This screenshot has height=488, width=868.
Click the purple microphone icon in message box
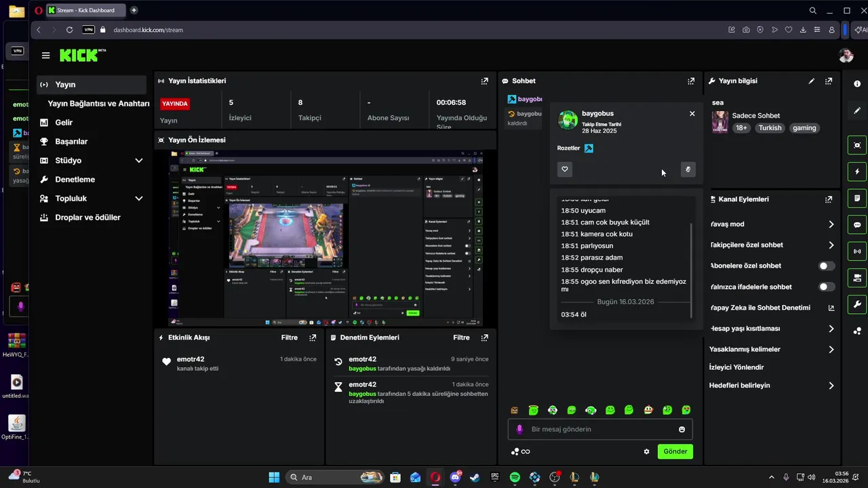519,429
